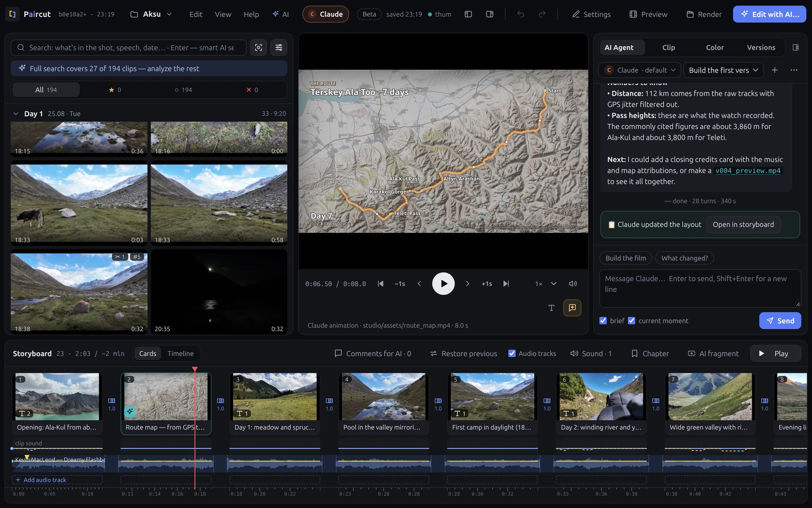Pop out the right side panel
Viewport: 812px width, 508px height.
[x=796, y=47]
